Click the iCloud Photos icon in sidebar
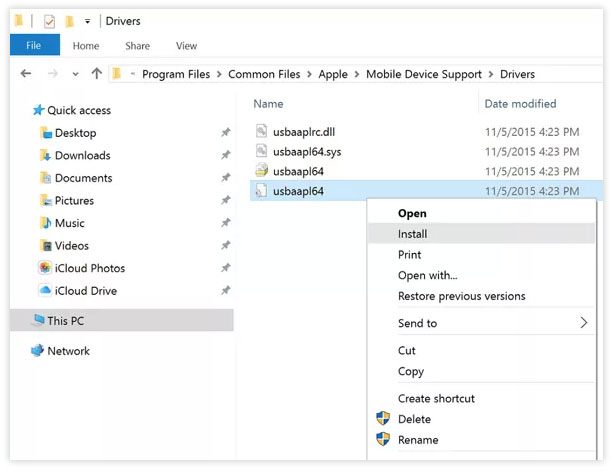The width and height of the screenshot is (611, 471). tap(45, 268)
